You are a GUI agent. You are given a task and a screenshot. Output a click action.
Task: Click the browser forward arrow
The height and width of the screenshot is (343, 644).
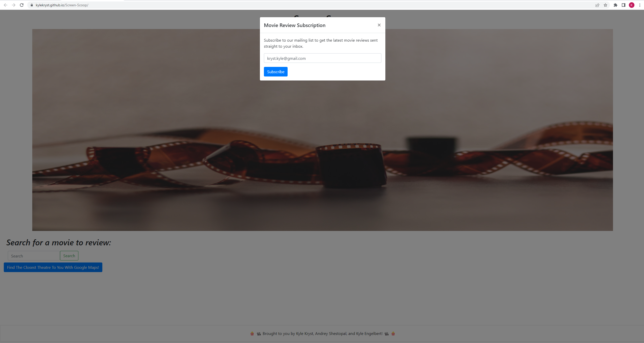tap(14, 5)
